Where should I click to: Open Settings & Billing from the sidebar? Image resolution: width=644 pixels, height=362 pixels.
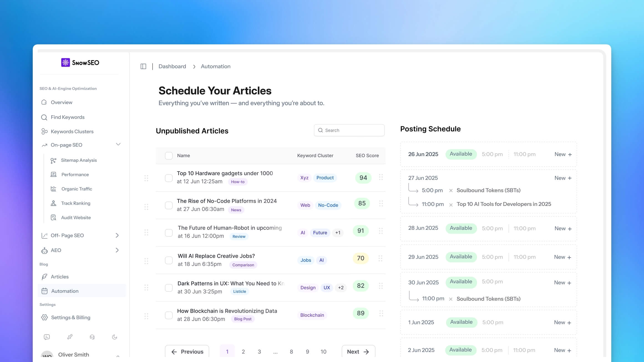click(x=70, y=317)
